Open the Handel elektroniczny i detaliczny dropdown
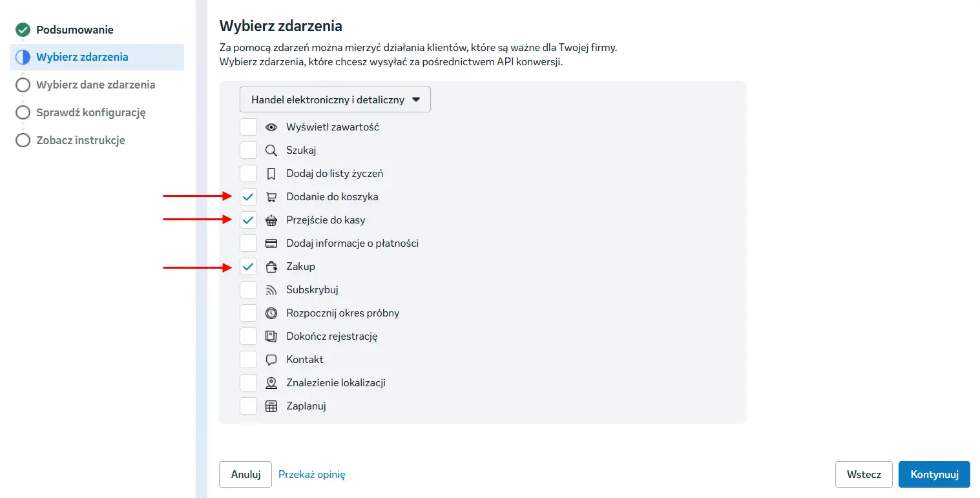The height and width of the screenshot is (498, 980). coord(335,99)
